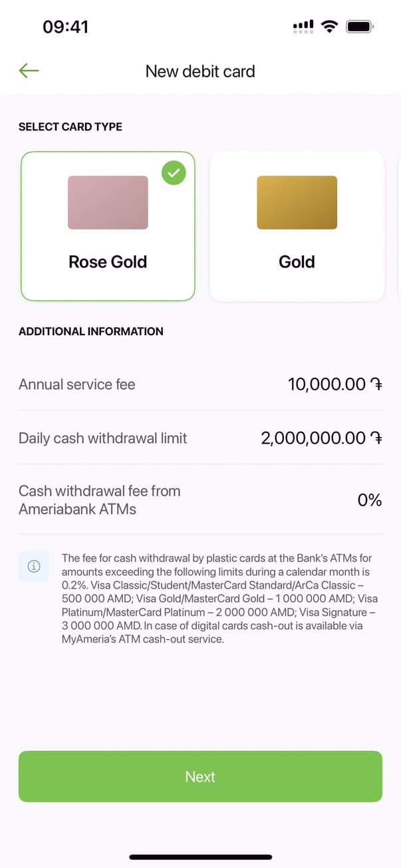
Task: Tap the New debit card title
Action: [x=200, y=71]
